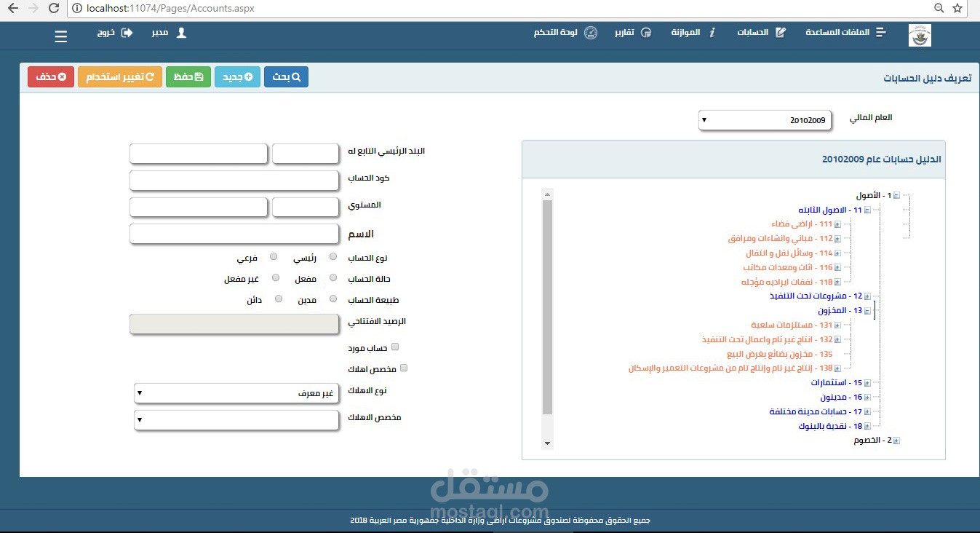Select 131 - مستلزمات سلعية item
The height and width of the screenshot is (533, 980).
pyautogui.click(x=792, y=325)
